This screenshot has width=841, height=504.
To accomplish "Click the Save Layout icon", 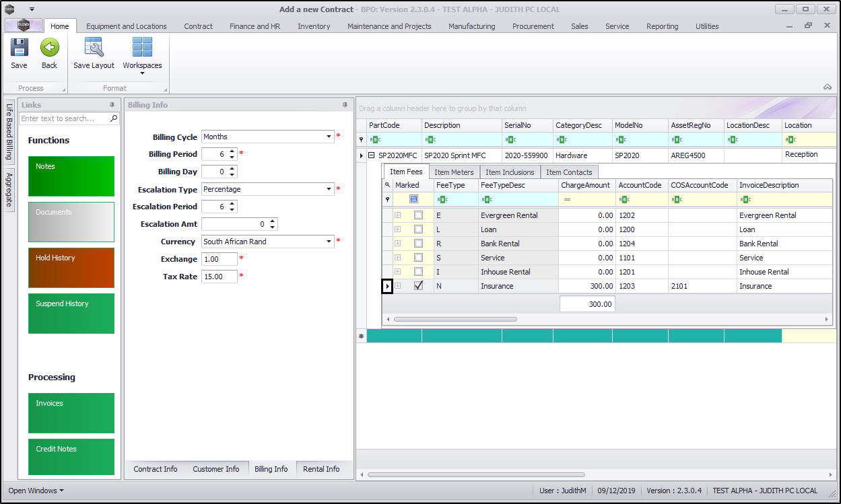I will pyautogui.click(x=94, y=48).
